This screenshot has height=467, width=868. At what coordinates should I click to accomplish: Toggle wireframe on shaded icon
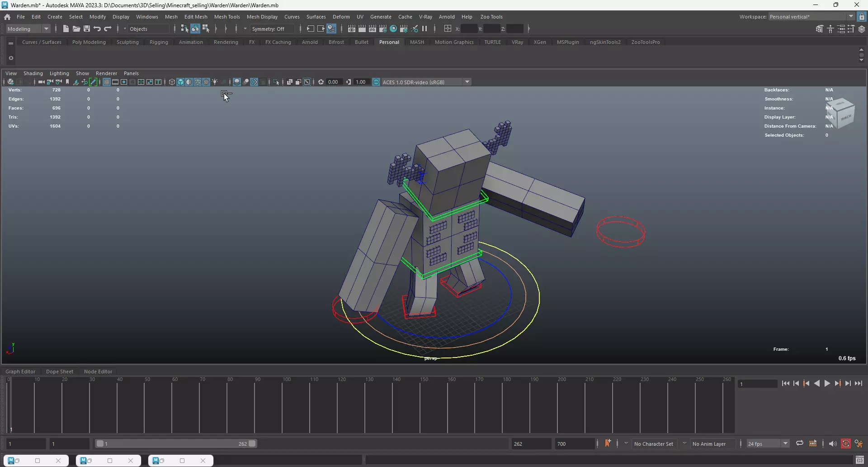198,82
